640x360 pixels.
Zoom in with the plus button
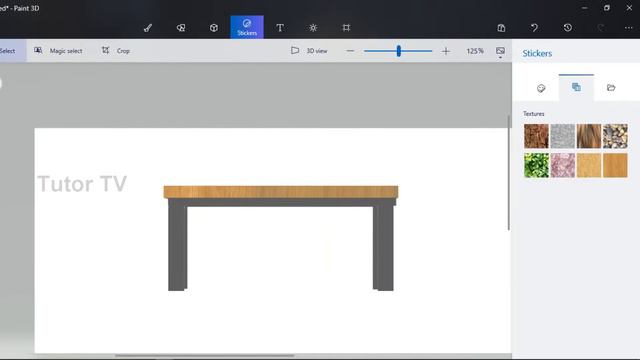pos(446,51)
